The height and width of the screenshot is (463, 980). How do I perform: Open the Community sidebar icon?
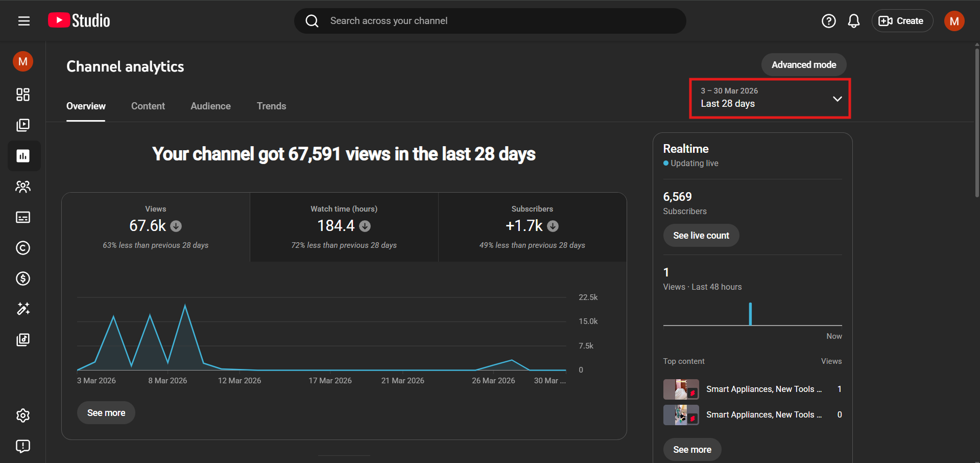click(x=23, y=187)
